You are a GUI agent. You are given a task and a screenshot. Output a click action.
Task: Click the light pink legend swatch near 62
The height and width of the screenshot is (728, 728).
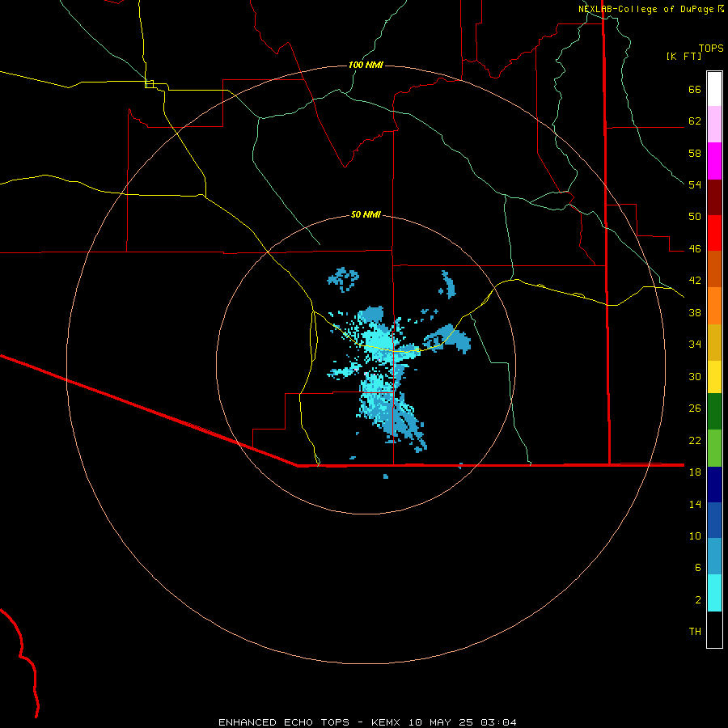pos(714,125)
